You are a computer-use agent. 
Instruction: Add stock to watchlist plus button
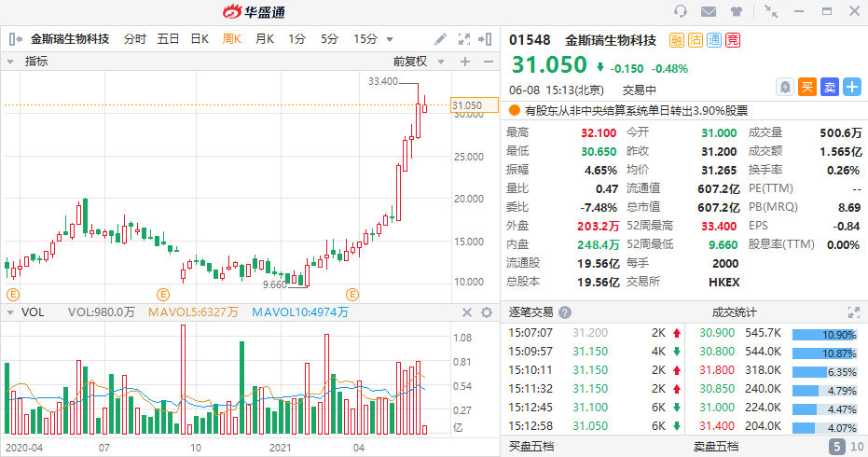click(852, 87)
